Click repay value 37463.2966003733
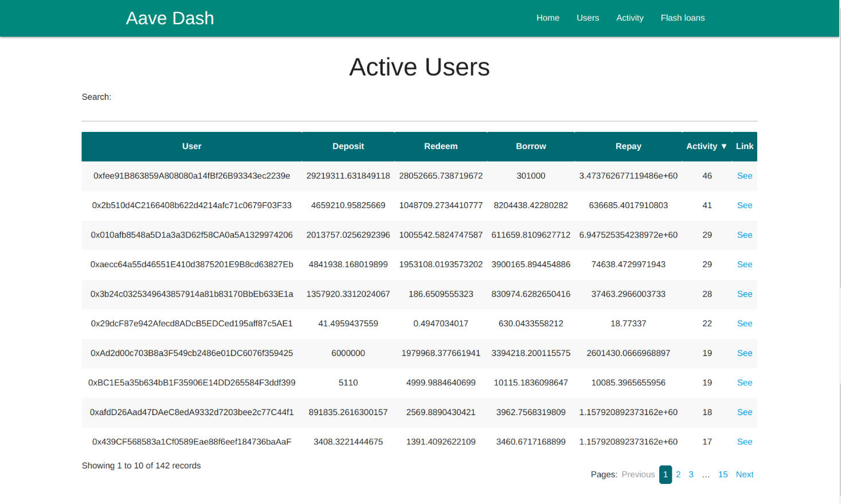 (628, 294)
